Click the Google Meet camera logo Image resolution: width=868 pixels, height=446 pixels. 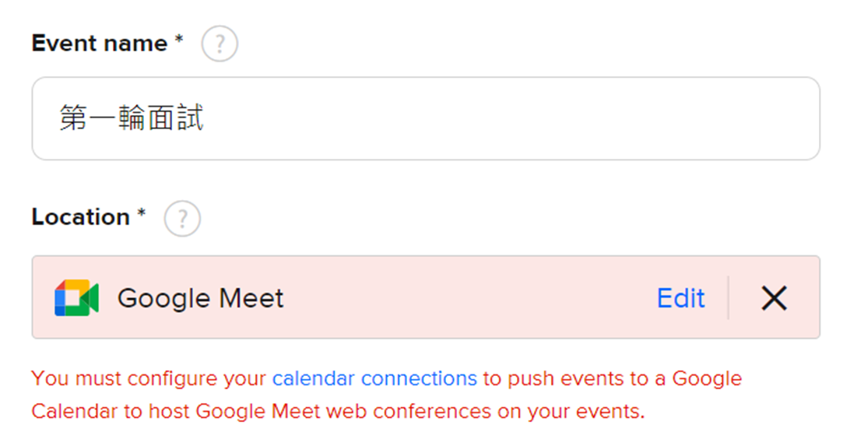[76, 298]
